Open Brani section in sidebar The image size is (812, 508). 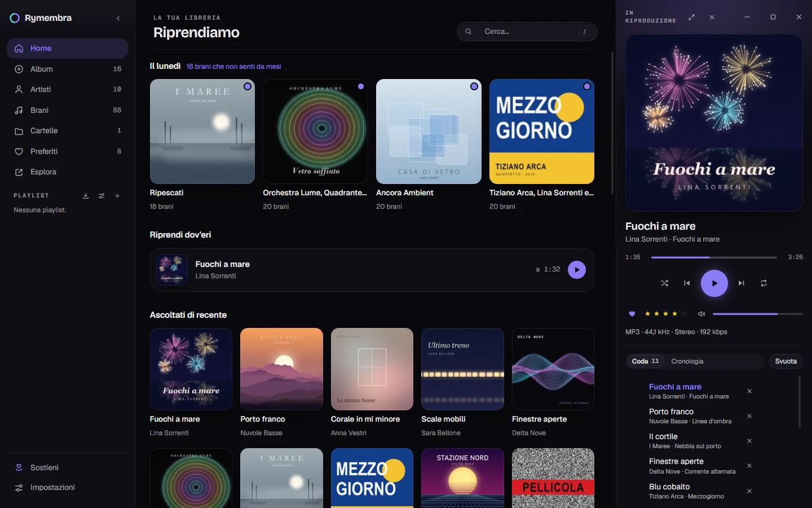pos(68,110)
